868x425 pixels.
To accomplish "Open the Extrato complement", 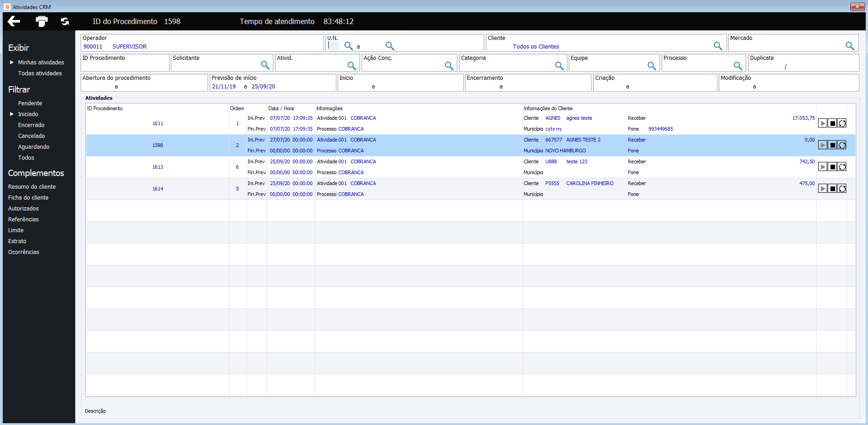I will pyautogui.click(x=17, y=241).
